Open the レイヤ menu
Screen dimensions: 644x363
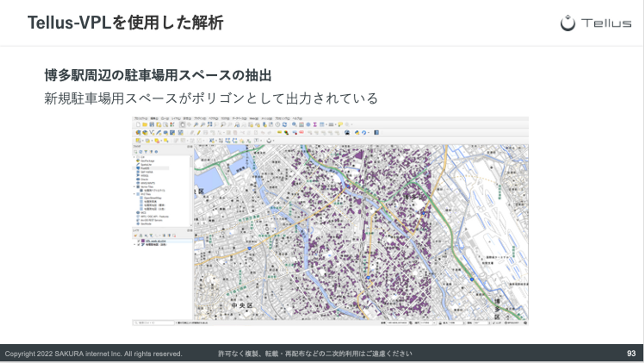click(x=176, y=119)
